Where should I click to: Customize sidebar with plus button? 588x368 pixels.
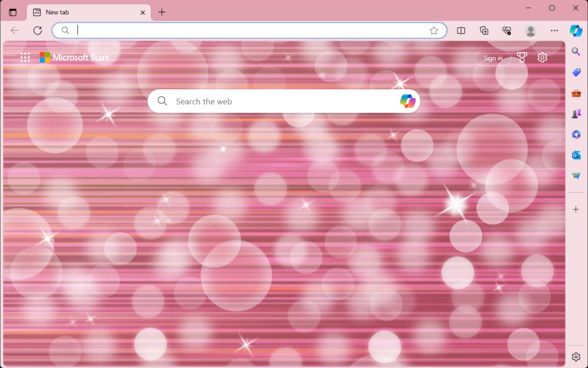(576, 209)
